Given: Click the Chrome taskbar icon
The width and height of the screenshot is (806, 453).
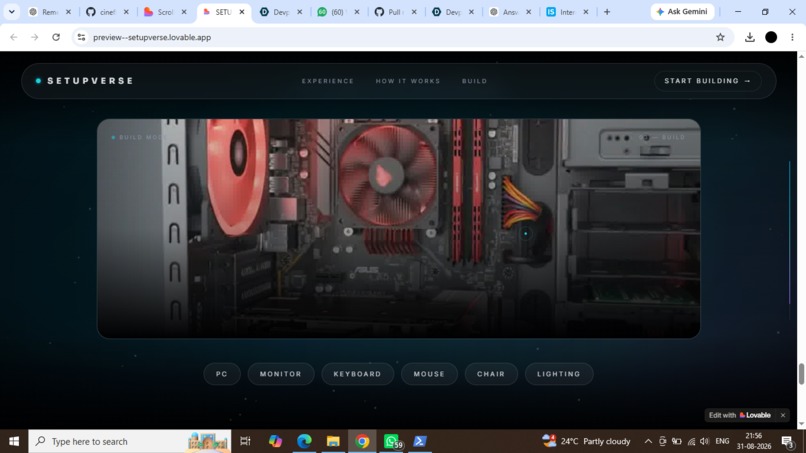Looking at the screenshot, I should point(362,441).
